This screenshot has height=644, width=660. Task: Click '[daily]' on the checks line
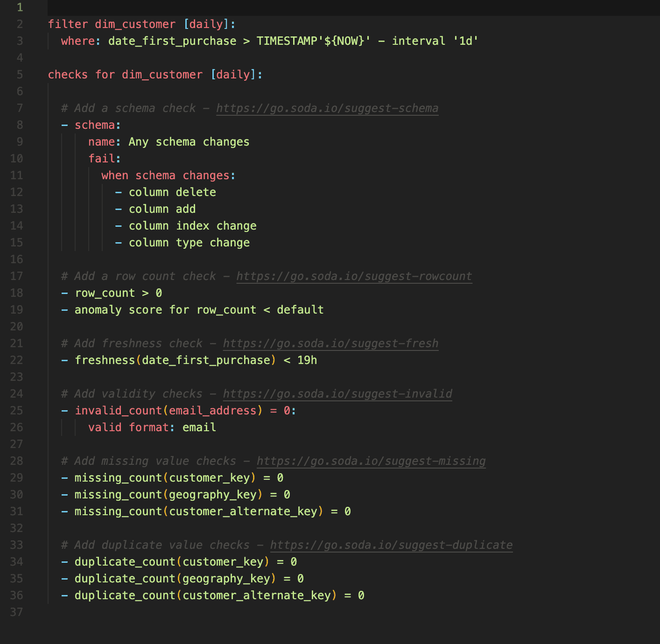[233, 75]
